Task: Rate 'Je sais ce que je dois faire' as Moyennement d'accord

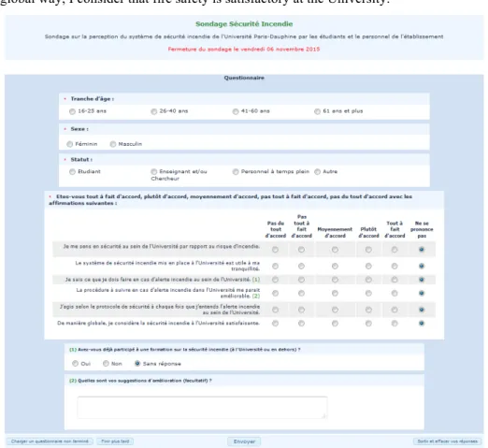Action: (335, 280)
